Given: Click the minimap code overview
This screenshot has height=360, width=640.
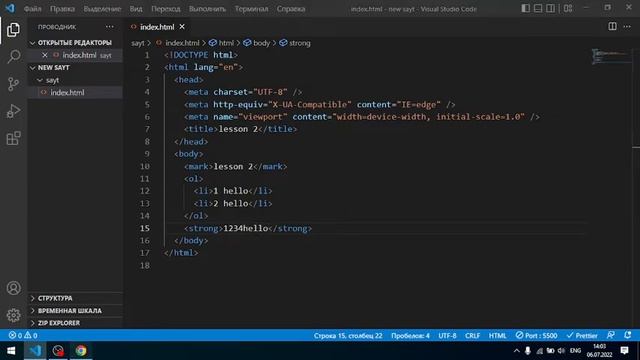Looking at the screenshot, I should [610, 56].
